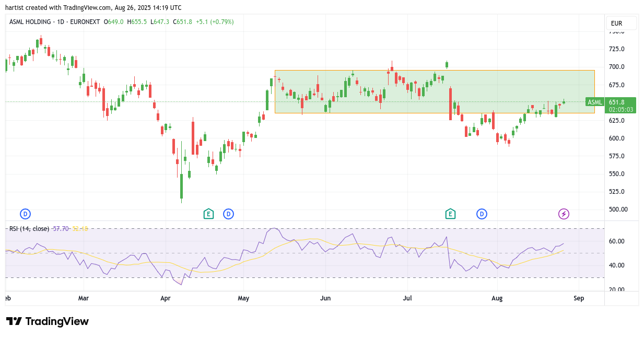
Task: Click the 525.0 price axis label
Action: (x=616, y=192)
